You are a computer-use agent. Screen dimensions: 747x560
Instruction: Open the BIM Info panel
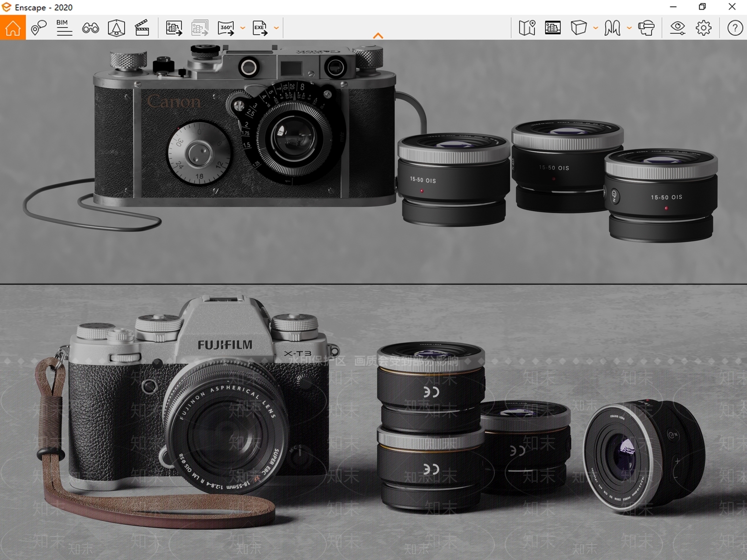[64, 28]
